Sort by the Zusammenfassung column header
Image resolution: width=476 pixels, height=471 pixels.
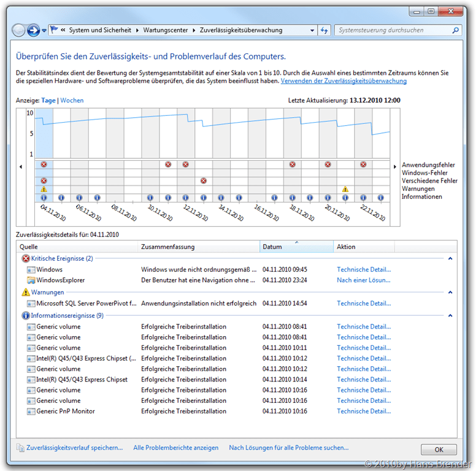pyautogui.click(x=199, y=247)
